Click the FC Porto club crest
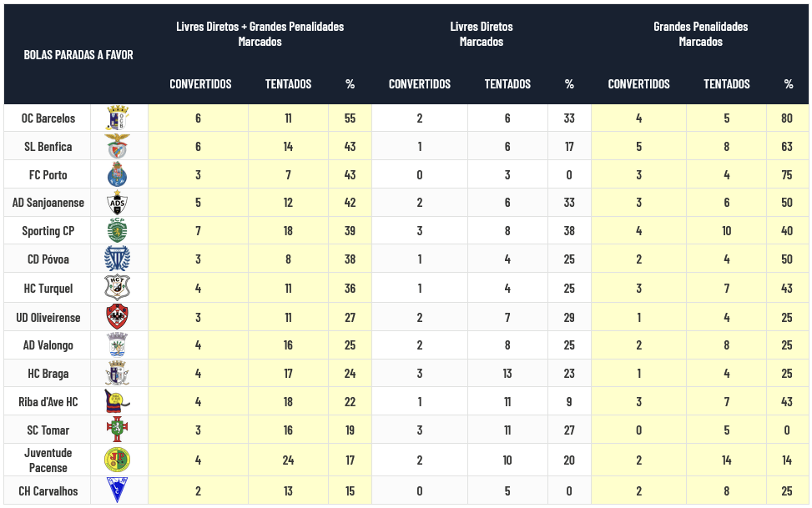 pos(117,175)
